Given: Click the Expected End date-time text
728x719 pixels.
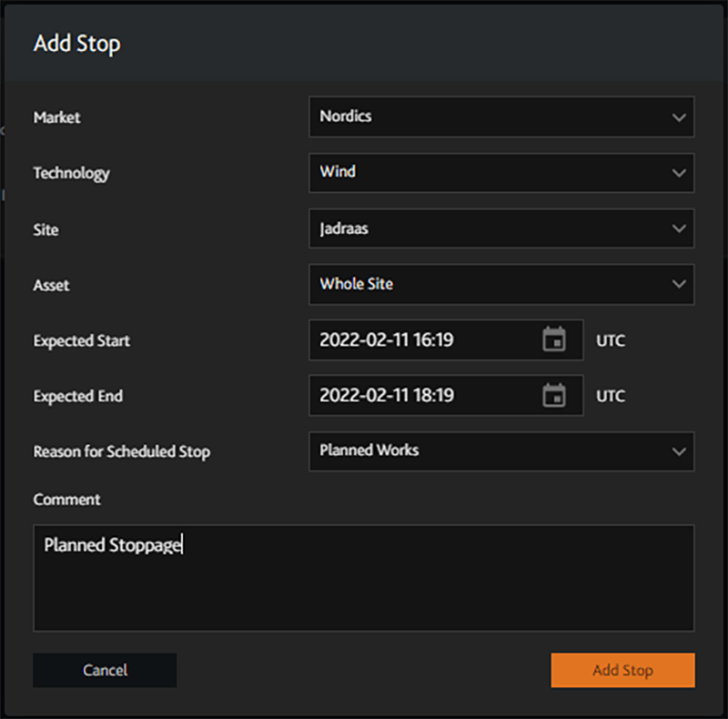Looking at the screenshot, I should pos(387,396).
